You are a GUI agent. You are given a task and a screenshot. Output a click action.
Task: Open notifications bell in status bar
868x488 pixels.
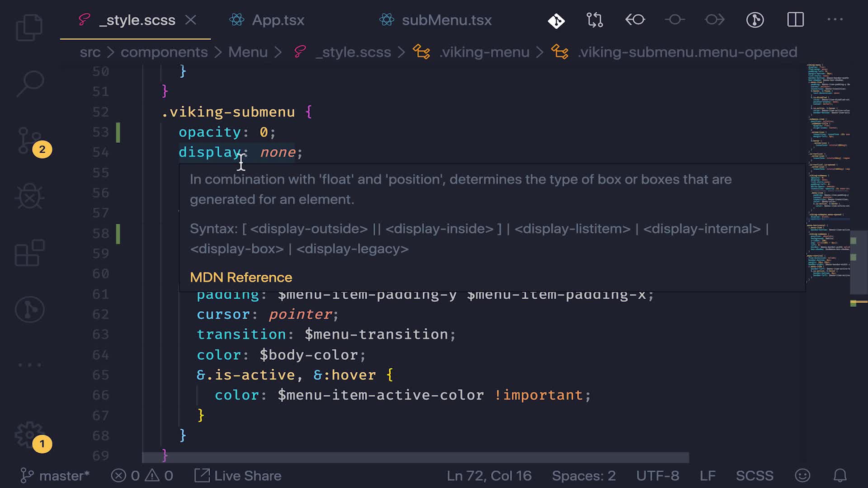pos(840,476)
